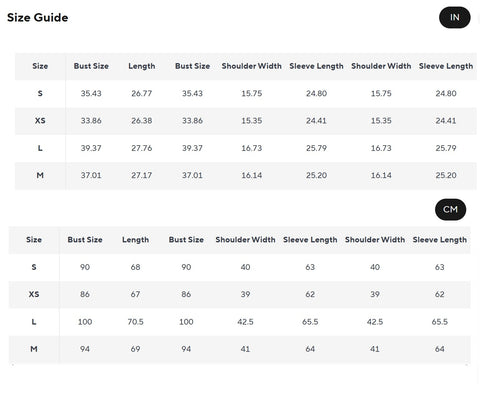Select the S row label in inches table

(40, 93)
